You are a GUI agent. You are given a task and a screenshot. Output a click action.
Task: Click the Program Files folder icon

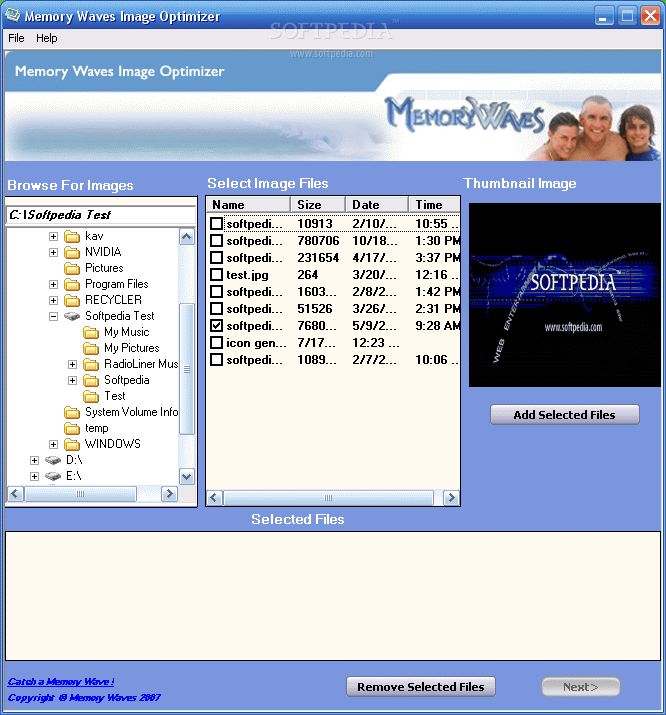pyautogui.click(x=72, y=284)
